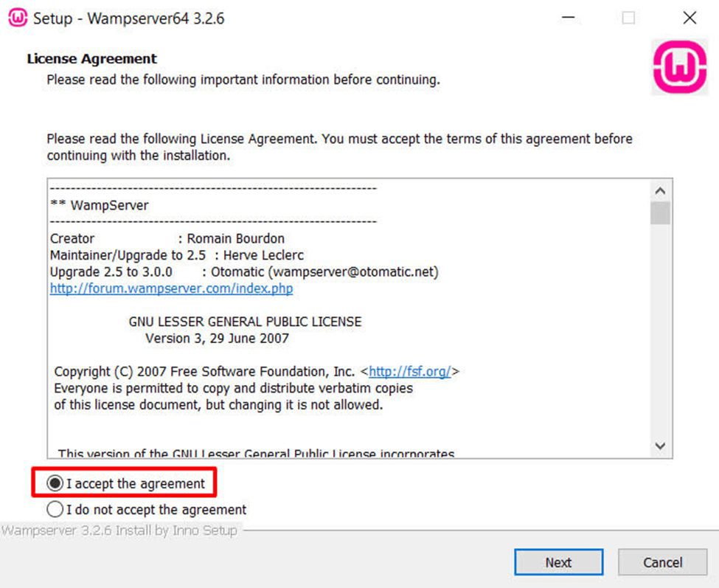This screenshot has height=588, width=719.
Task: Click the 'Setup - Wampserver64 3.2.6' window title
Action: tap(128, 18)
